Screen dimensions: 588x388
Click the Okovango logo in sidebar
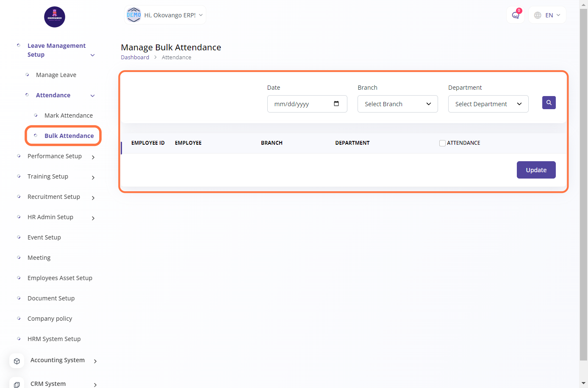coord(55,17)
